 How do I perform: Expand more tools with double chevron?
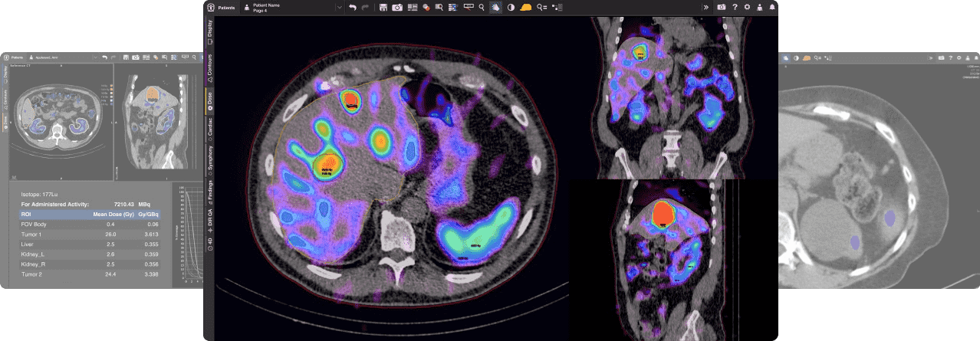[705, 7]
